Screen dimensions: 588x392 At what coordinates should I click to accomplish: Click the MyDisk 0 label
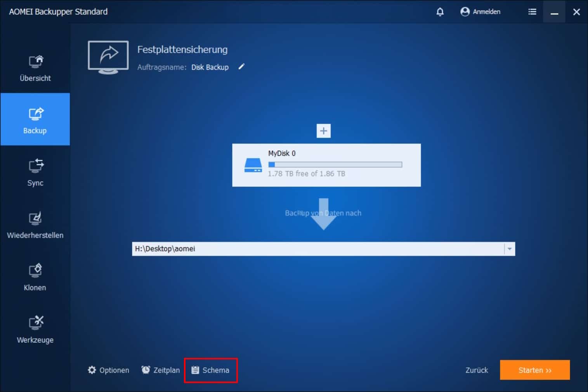tap(282, 154)
